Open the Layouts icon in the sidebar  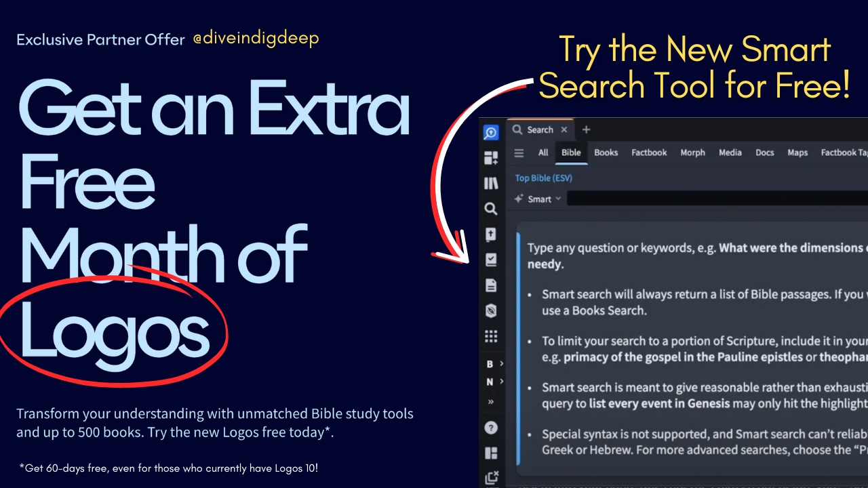pos(491,453)
